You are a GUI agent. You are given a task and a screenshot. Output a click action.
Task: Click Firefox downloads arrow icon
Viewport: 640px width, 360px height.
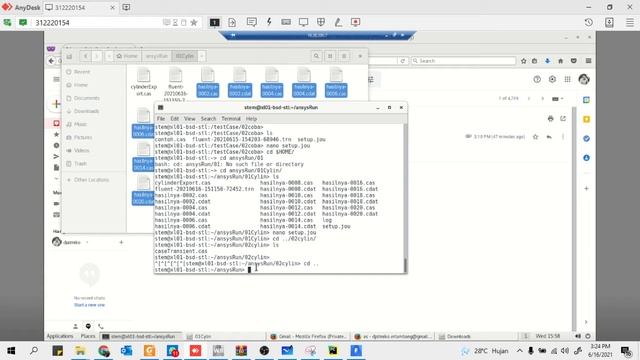(x=547, y=61)
